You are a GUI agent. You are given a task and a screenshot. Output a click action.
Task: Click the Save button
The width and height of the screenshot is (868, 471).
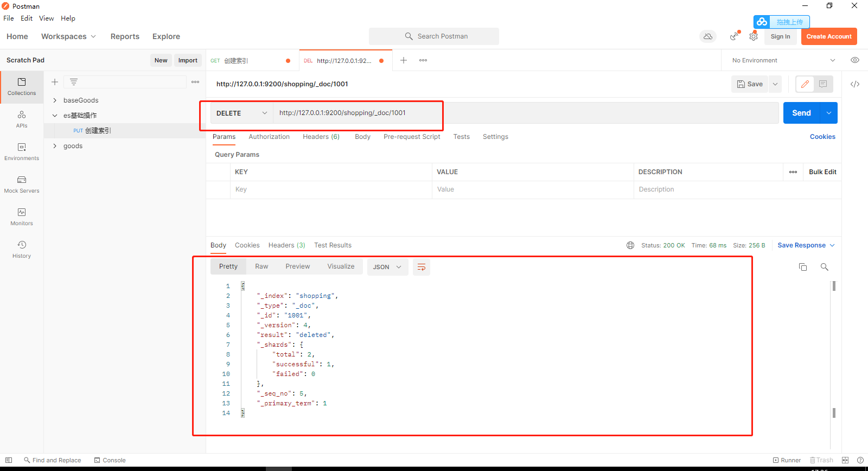(750, 84)
